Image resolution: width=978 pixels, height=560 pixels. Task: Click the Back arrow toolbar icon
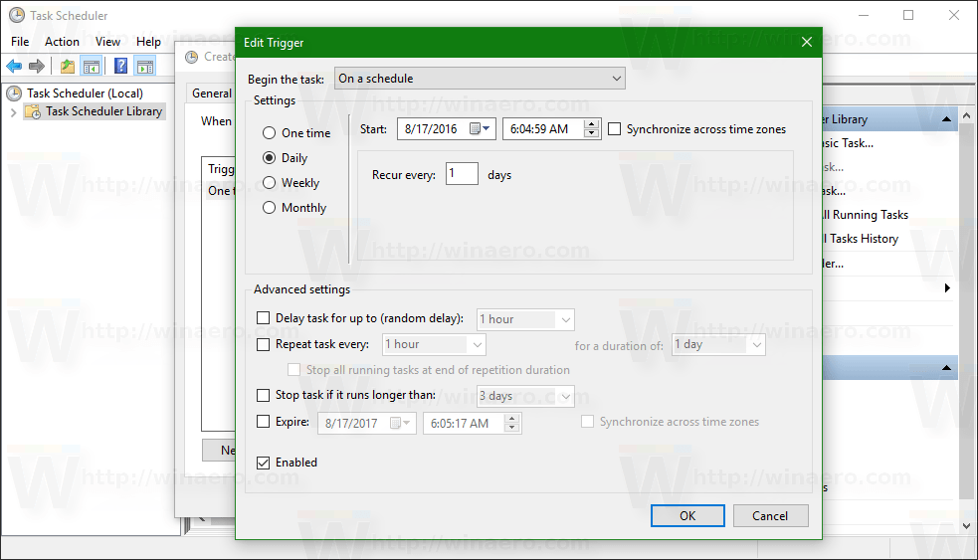[14, 66]
